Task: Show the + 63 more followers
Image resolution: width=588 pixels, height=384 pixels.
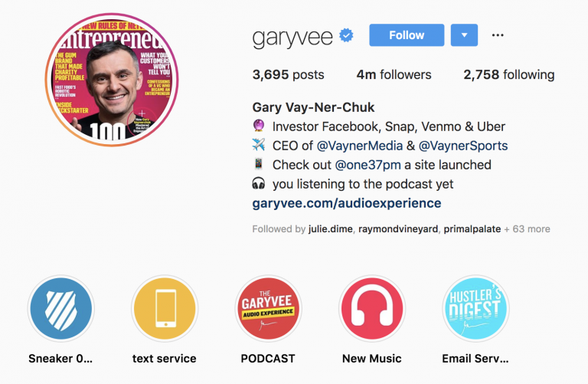Action: point(527,229)
